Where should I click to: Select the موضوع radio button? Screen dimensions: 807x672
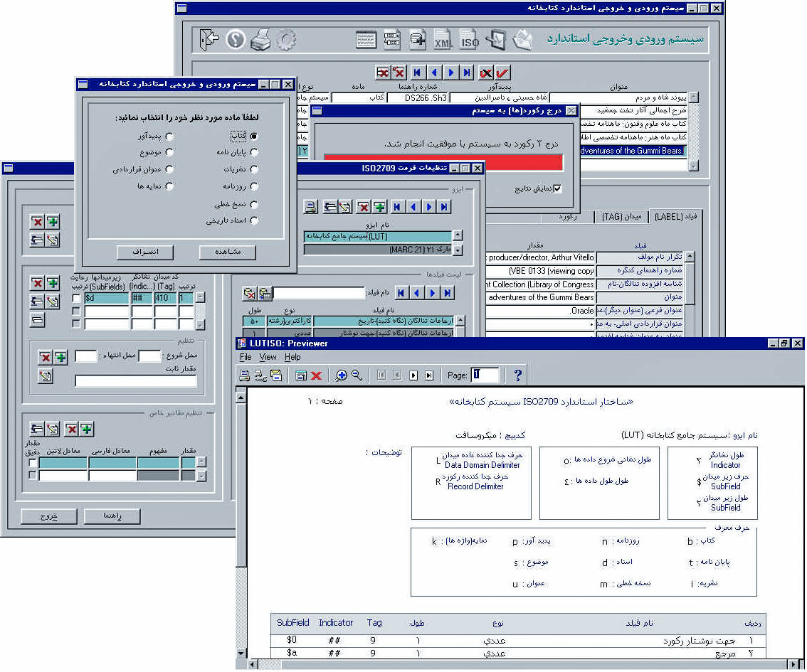coord(169,152)
